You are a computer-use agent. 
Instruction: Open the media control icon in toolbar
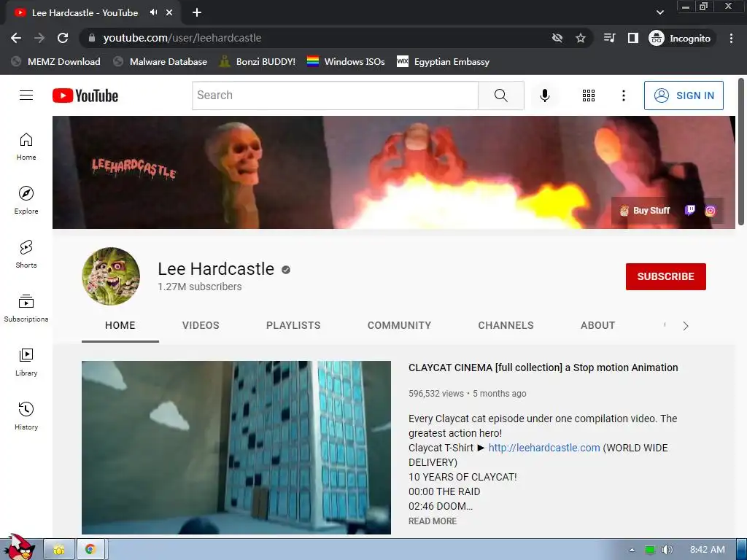pos(609,38)
